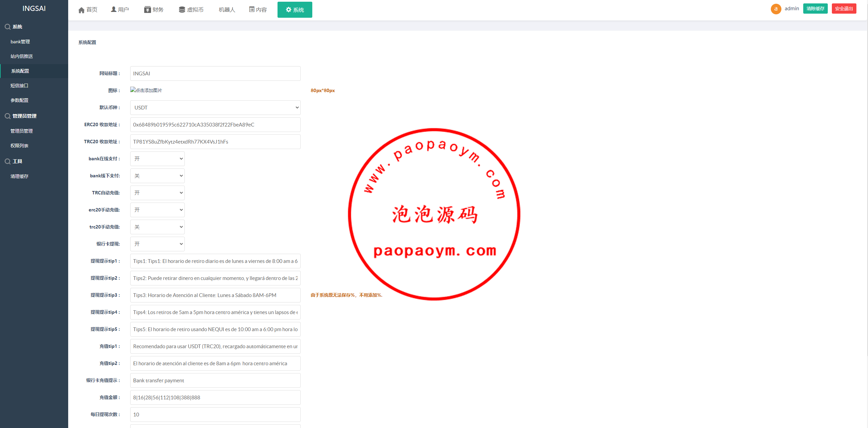
Task: Click the INGSAI logo title
Action: click(x=34, y=9)
